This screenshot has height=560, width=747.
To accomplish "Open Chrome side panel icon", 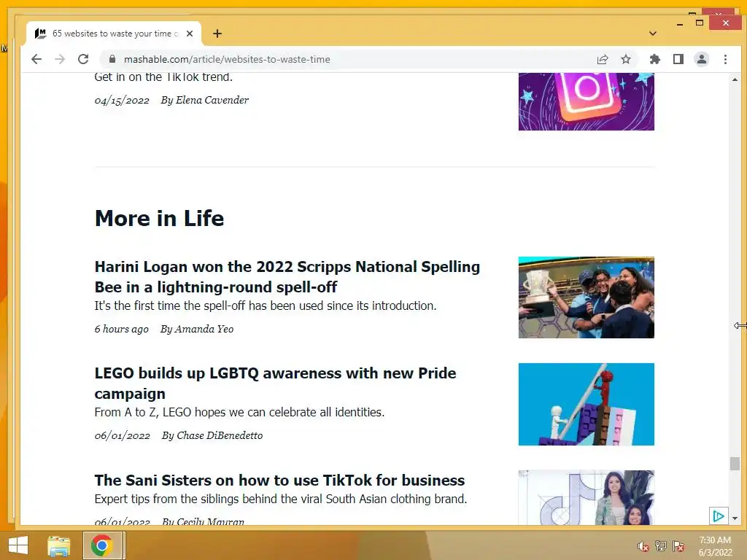I will (x=678, y=59).
